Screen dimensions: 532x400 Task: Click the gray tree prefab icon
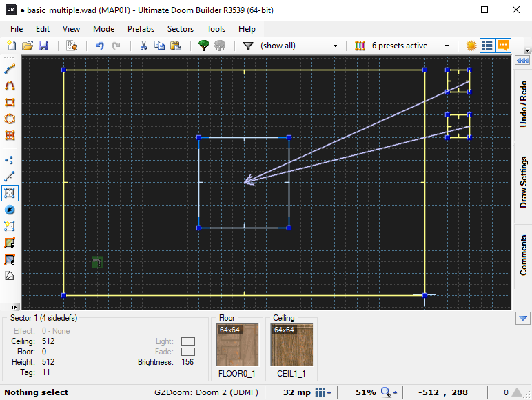coord(220,46)
